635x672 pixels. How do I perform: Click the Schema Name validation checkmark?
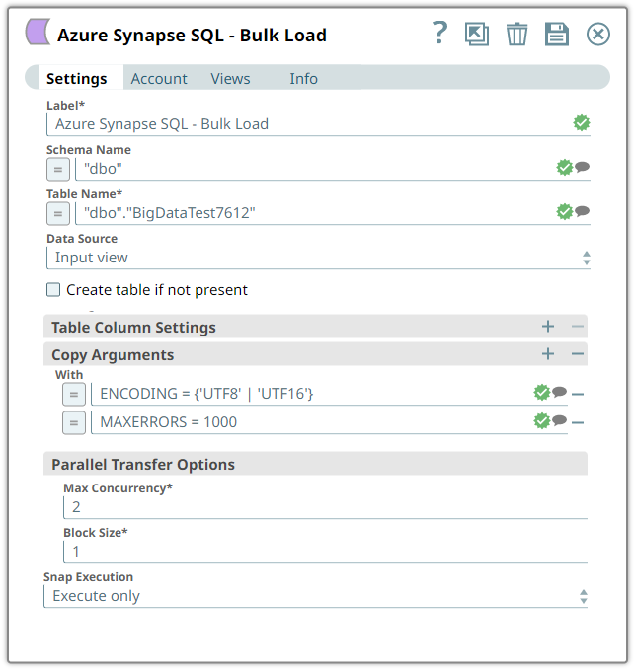pos(564,167)
